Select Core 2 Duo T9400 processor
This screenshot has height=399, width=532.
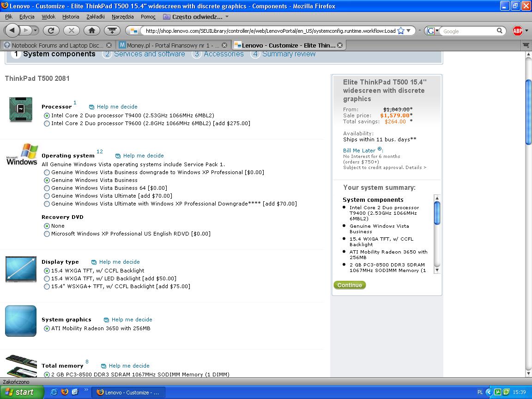(x=47, y=116)
